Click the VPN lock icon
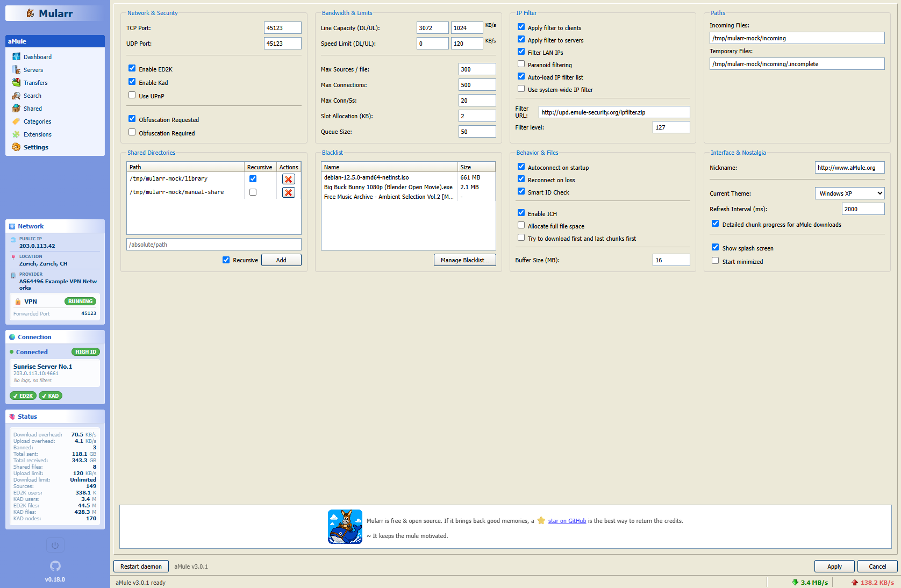The image size is (901, 588). tap(18, 302)
